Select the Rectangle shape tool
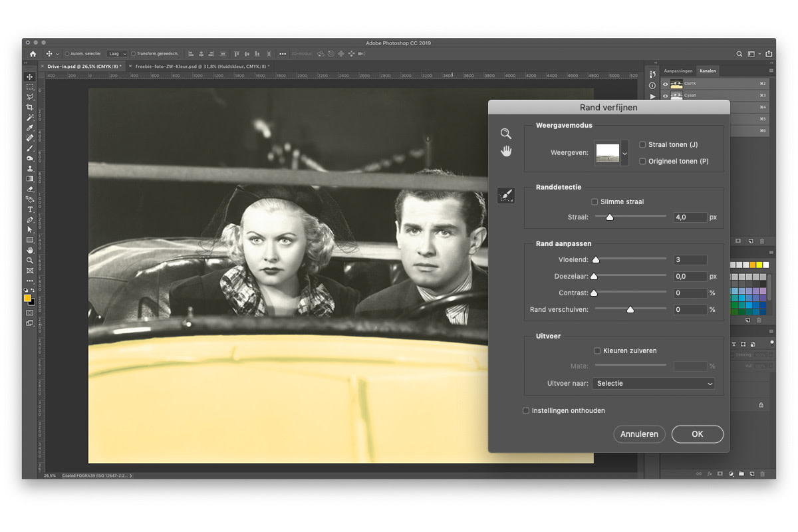The width and height of the screenshot is (798, 532). click(30, 239)
